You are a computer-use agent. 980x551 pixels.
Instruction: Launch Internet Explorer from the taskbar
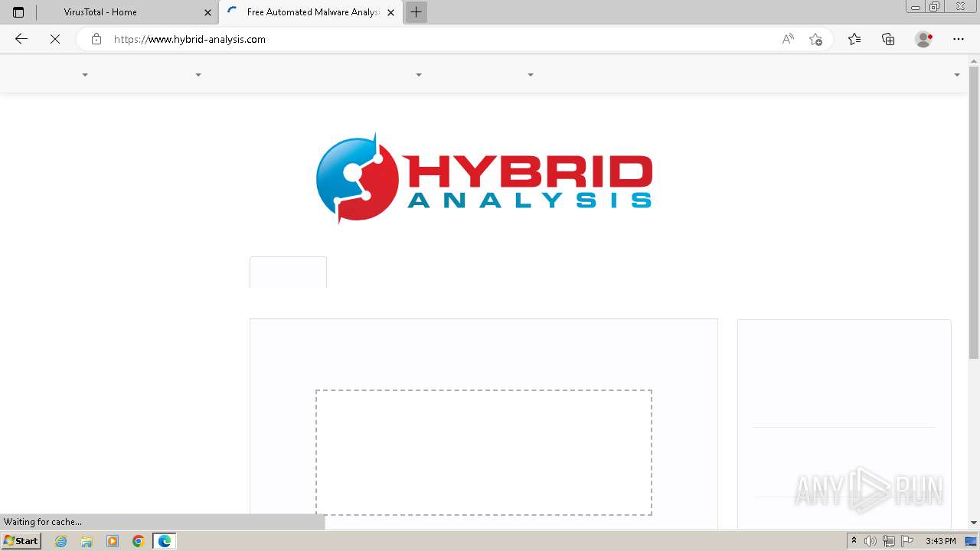(x=61, y=541)
